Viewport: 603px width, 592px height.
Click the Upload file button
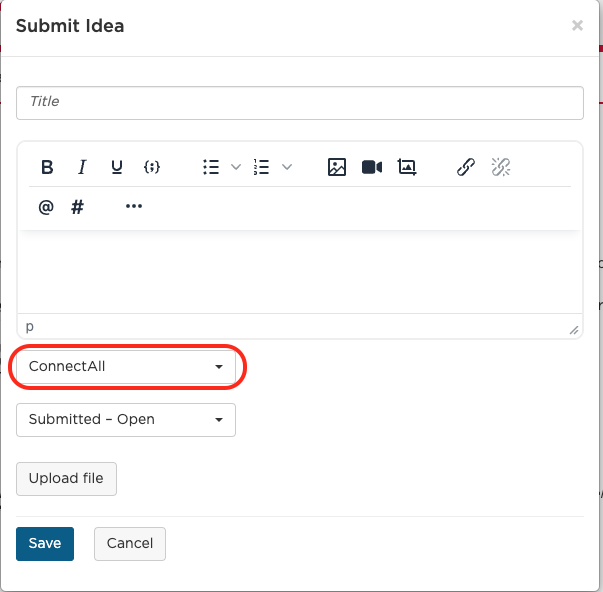[x=66, y=478]
